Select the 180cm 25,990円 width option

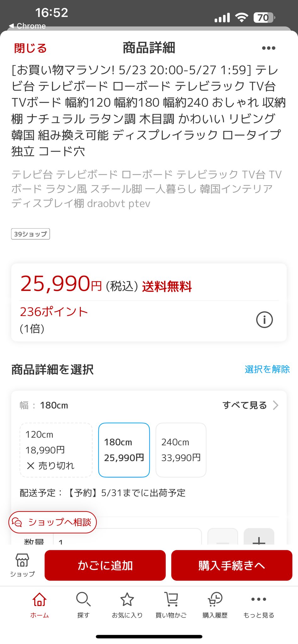click(124, 450)
